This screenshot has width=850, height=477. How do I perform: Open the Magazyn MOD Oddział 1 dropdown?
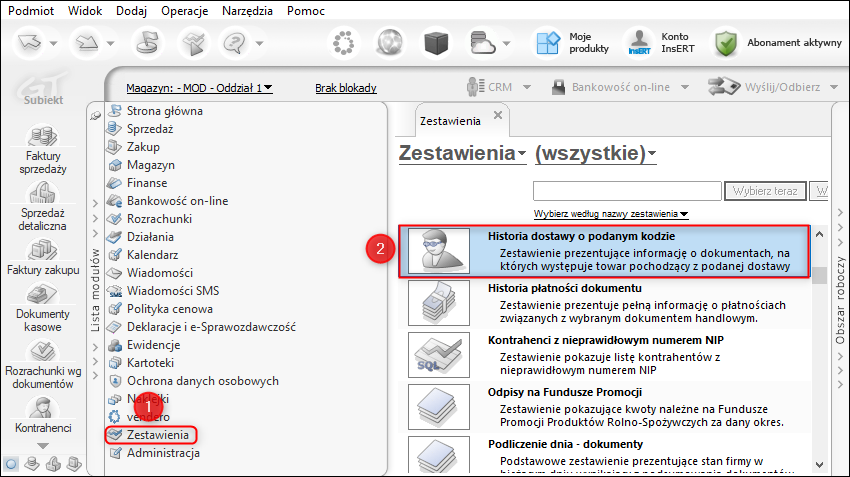pos(199,88)
